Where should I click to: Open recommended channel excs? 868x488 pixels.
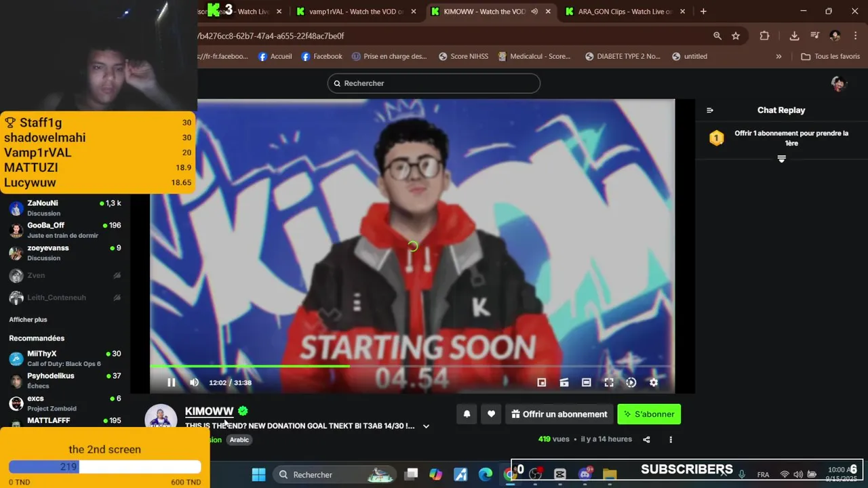pyautogui.click(x=65, y=403)
